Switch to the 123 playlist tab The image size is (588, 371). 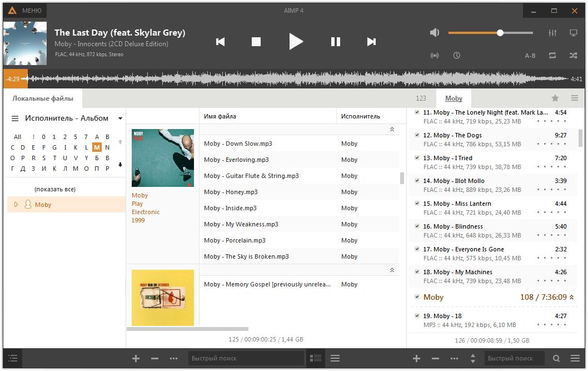(421, 98)
